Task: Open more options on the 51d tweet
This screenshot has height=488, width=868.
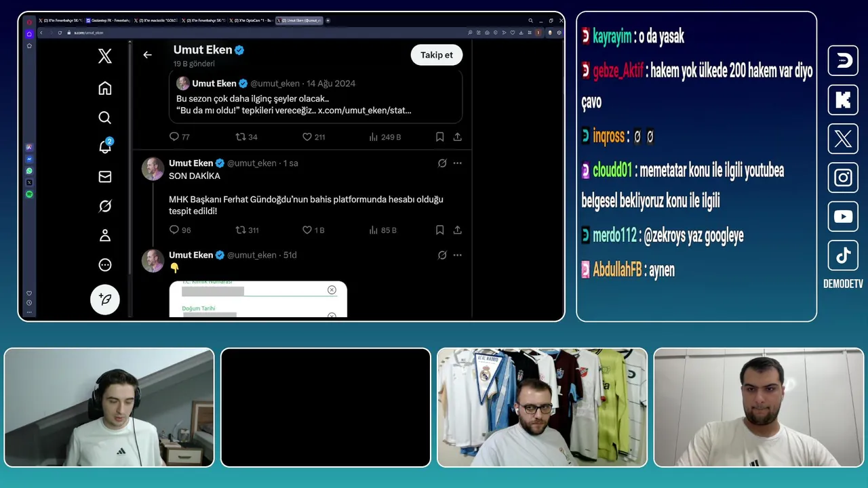Action: click(x=458, y=256)
